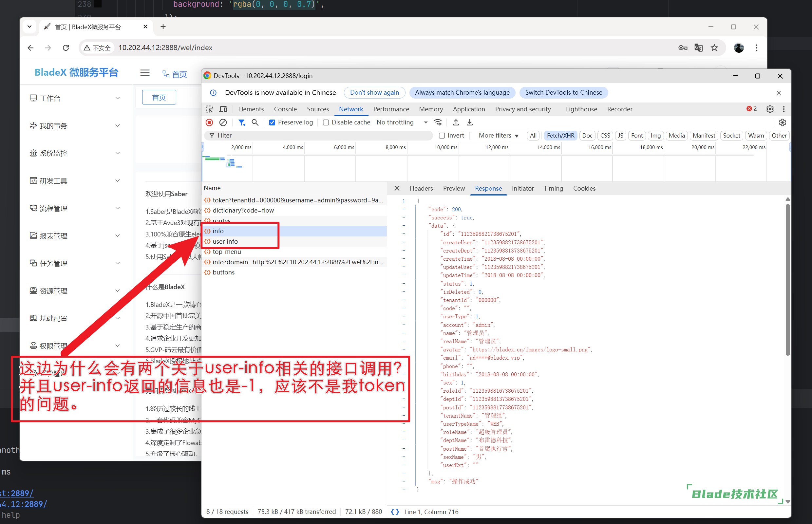
Task: Click the browser address bar URL
Action: [x=165, y=48]
